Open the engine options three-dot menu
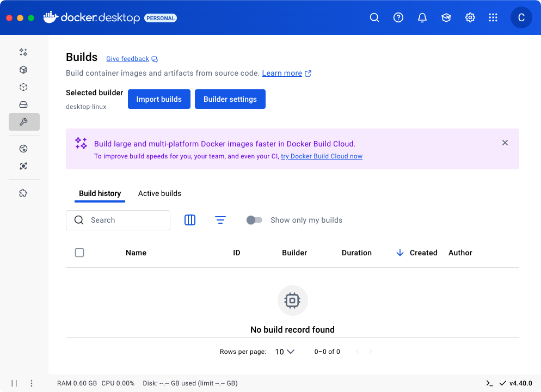 point(32,383)
